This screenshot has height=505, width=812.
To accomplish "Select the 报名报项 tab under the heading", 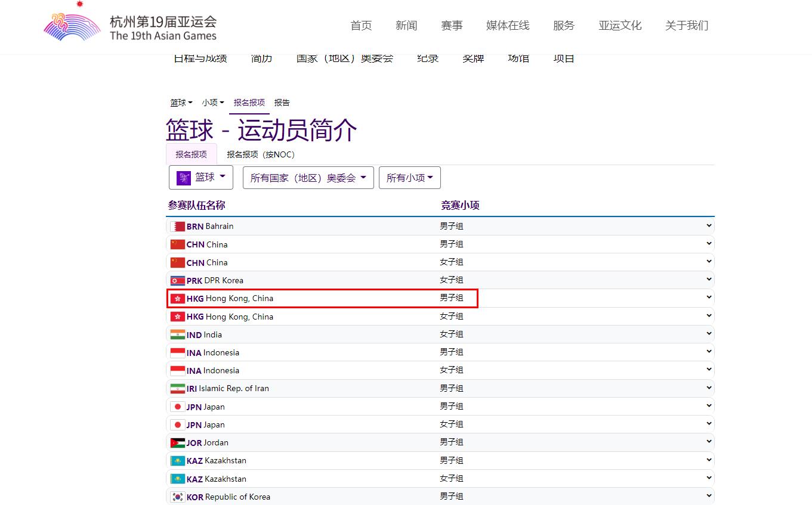I will coord(192,154).
